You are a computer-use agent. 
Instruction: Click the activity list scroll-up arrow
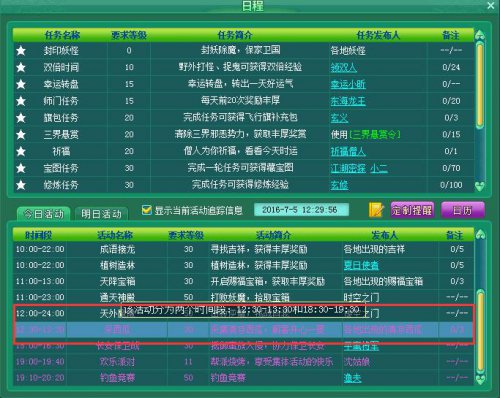(x=480, y=234)
